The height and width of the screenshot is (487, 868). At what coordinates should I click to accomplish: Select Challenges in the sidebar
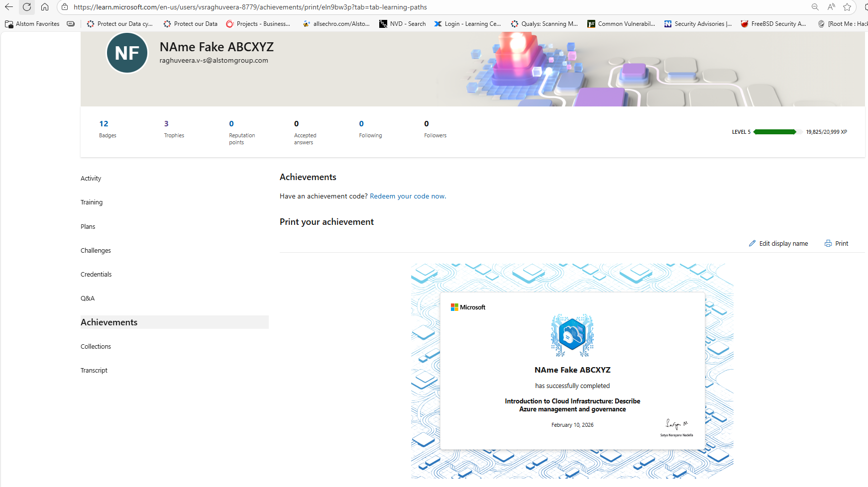pos(96,251)
